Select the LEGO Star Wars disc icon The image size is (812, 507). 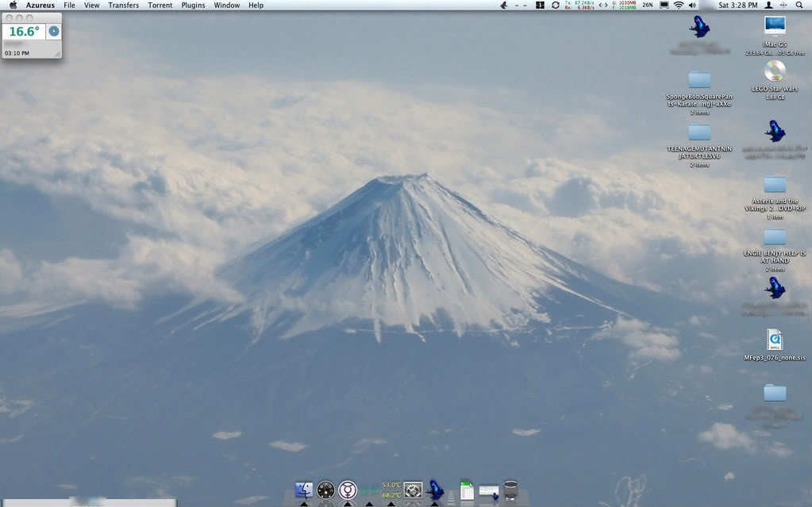(x=775, y=71)
